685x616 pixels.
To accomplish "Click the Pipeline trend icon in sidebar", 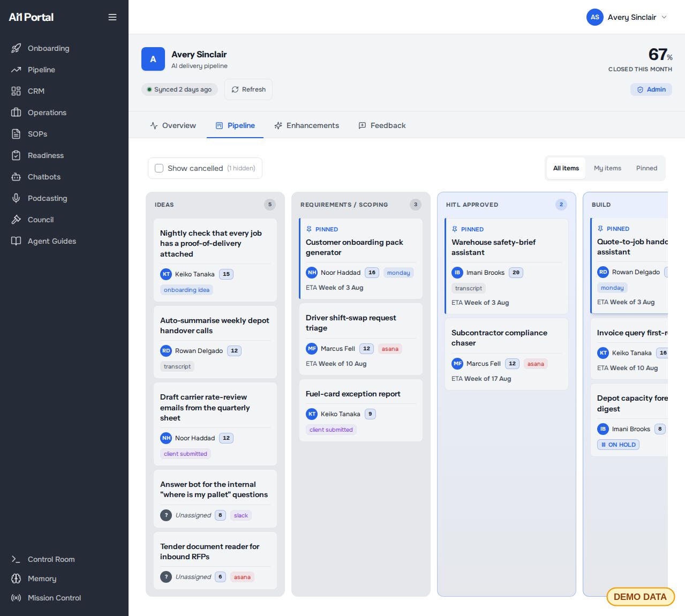I will (16, 70).
